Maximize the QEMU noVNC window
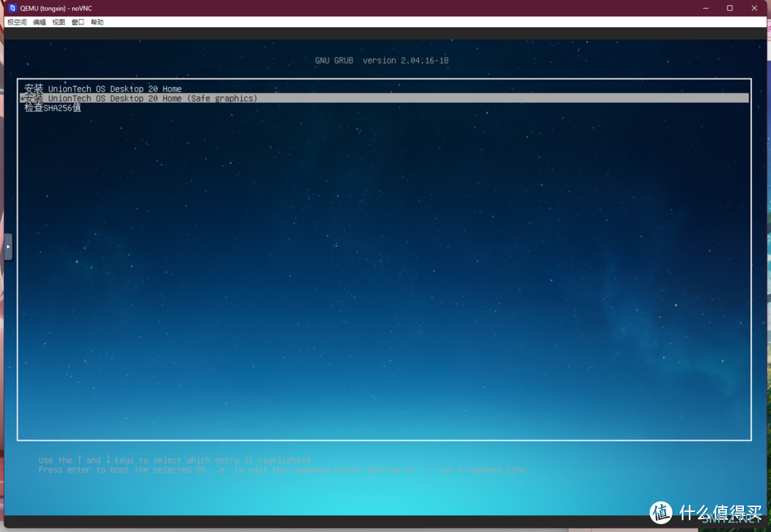Screen dimensions: 771x532 click(730, 8)
